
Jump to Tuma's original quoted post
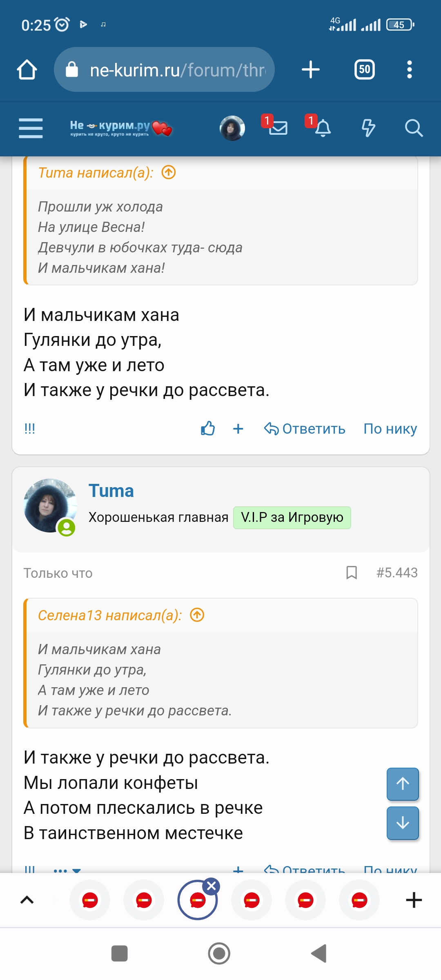click(x=169, y=173)
